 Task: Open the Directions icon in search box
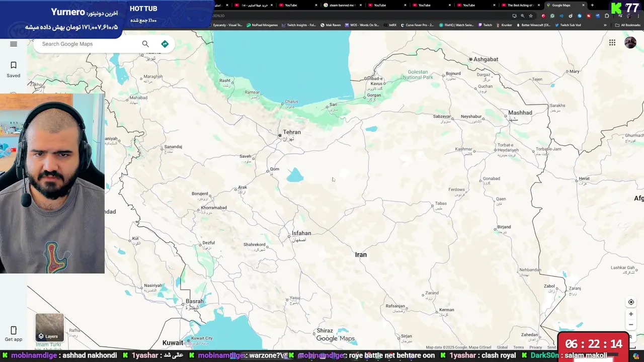[x=165, y=44]
